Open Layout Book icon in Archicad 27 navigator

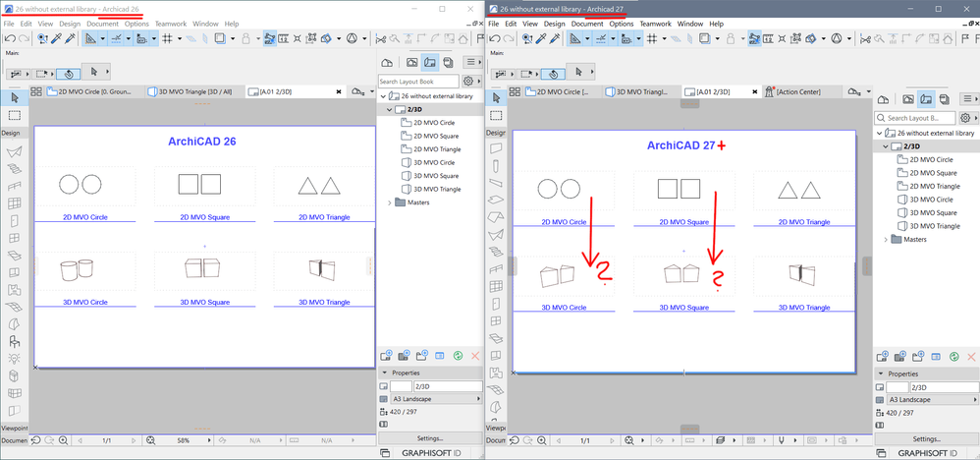[927, 99]
